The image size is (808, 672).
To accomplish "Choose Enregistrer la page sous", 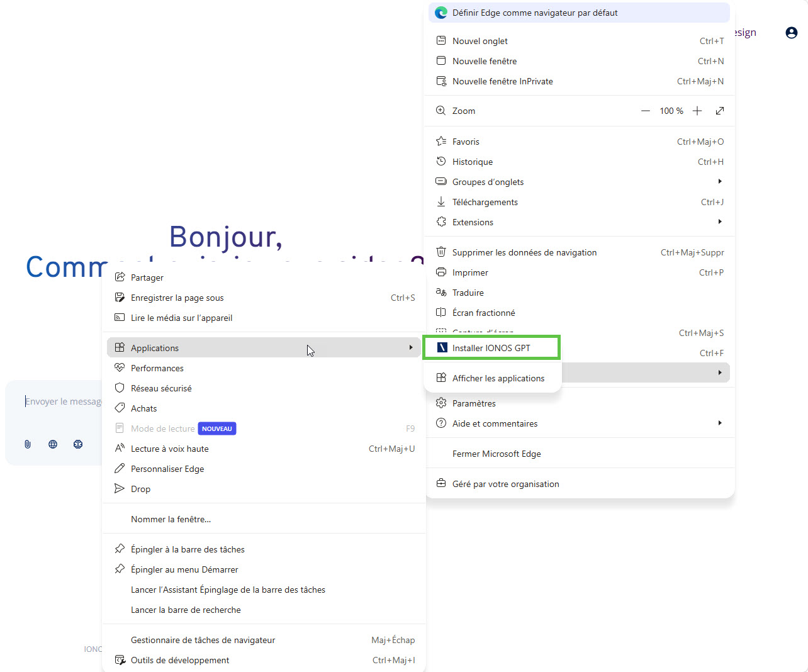I will 264,298.
